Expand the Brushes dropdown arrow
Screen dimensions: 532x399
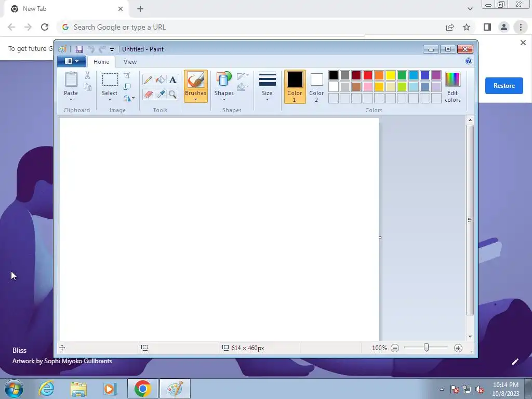pos(196,99)
